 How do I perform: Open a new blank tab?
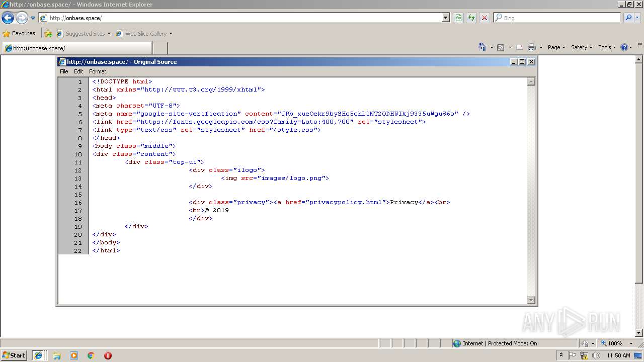click(160, 48)
